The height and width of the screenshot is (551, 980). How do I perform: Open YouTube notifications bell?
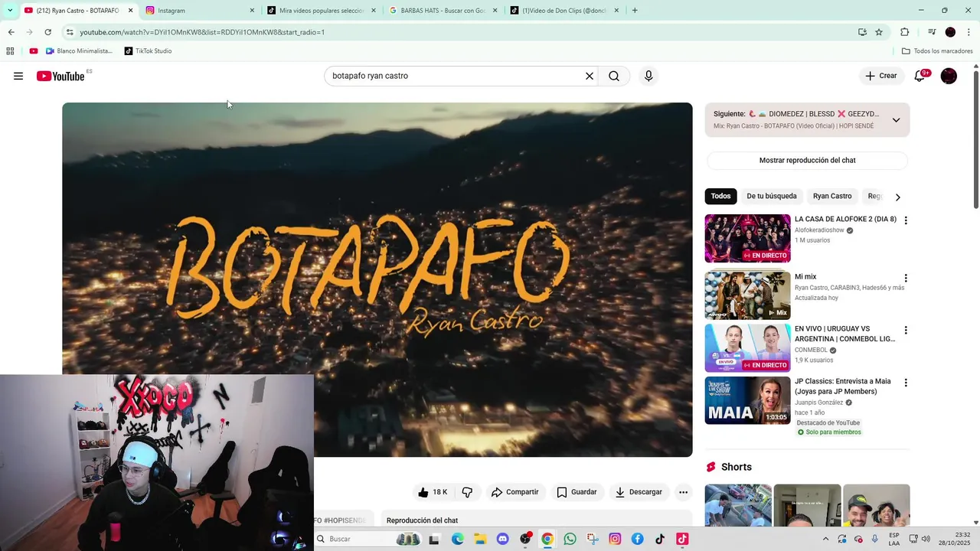pos(920,76)
